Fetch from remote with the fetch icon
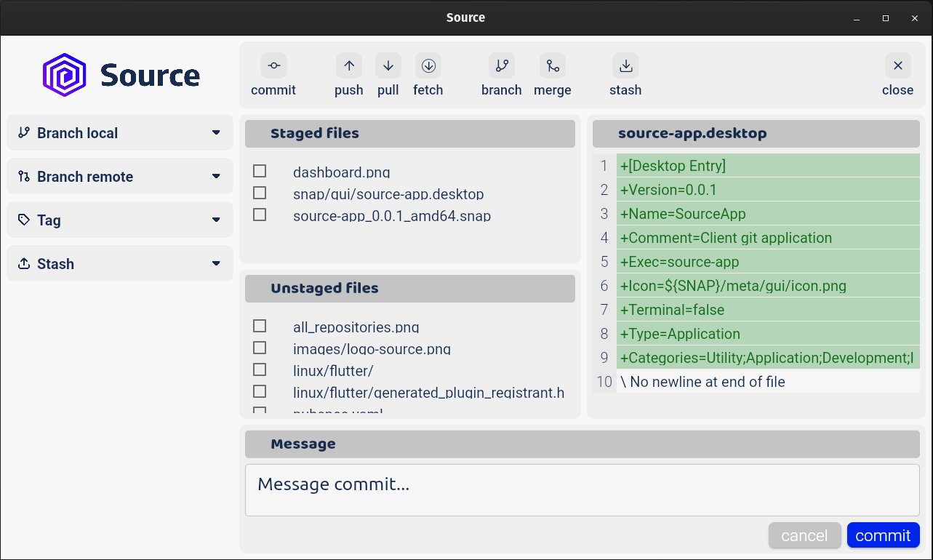 click(x=428, y=65)
